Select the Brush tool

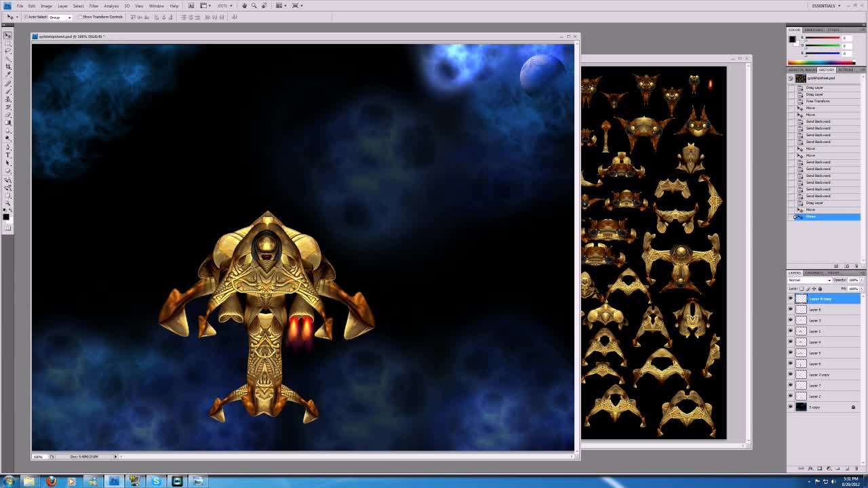click(8, 91)
